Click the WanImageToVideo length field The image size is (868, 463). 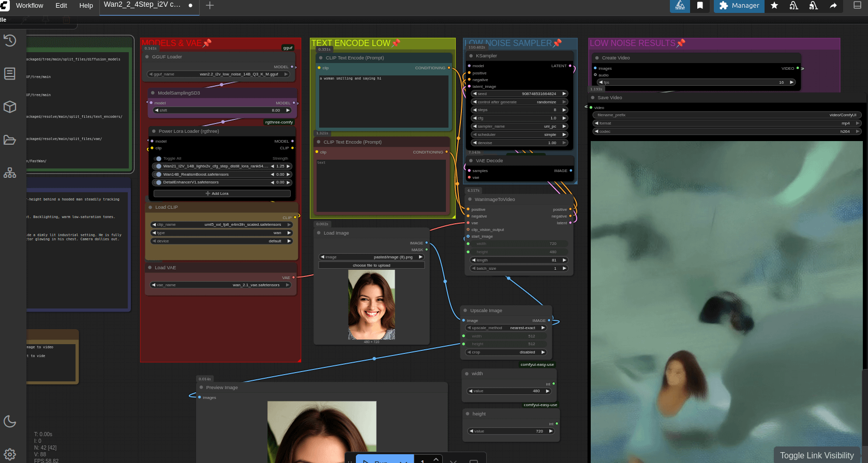tap(519, 260)
